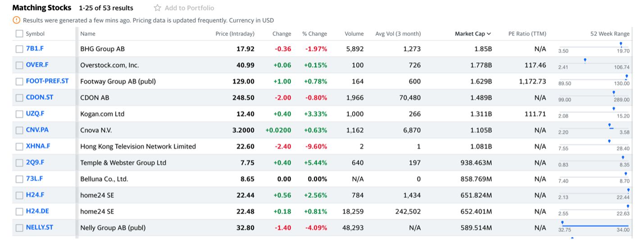
Task: Click the Market Cap sort arrow
Action: (489, 34)
